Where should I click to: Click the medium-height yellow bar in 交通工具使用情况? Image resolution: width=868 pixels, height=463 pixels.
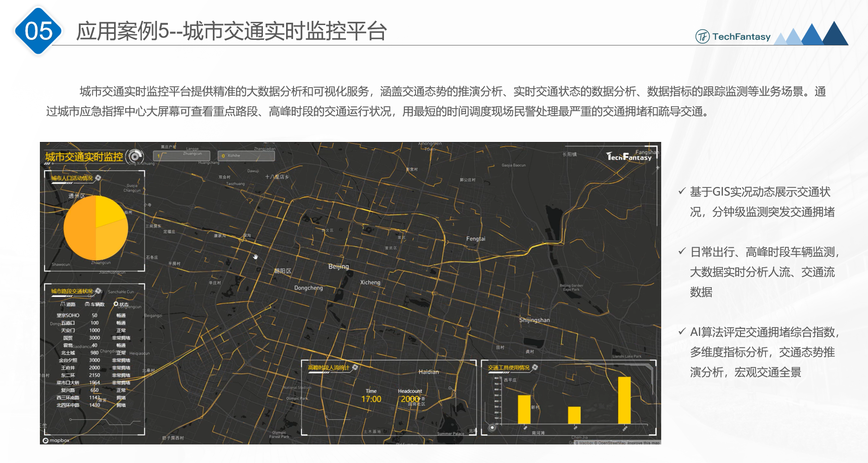[x=524, y=409]
